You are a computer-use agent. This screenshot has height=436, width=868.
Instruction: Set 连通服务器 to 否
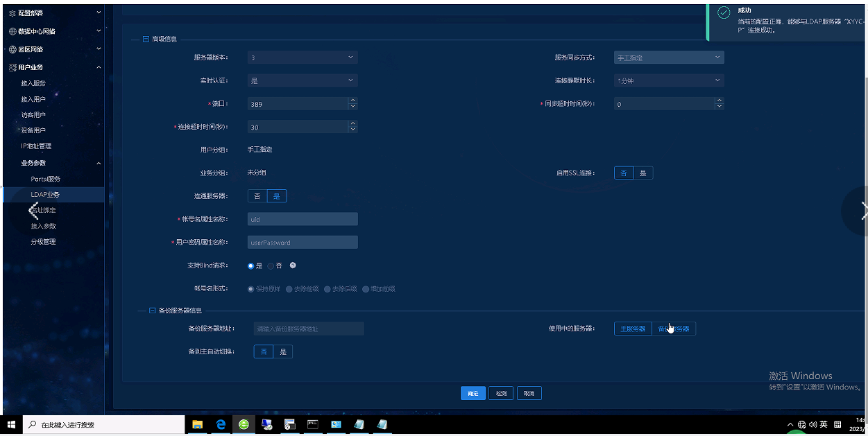(257, 196)
